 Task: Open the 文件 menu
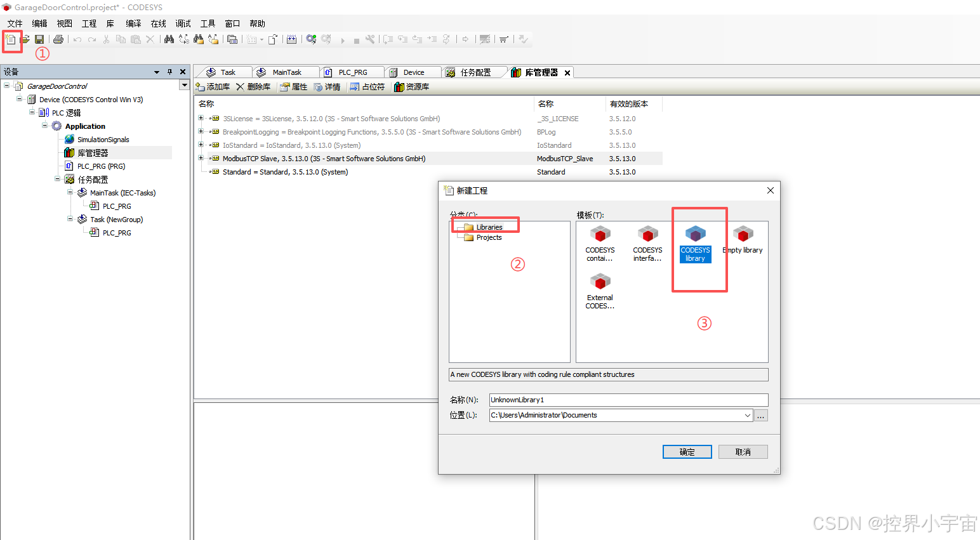[x=15, y=23]
